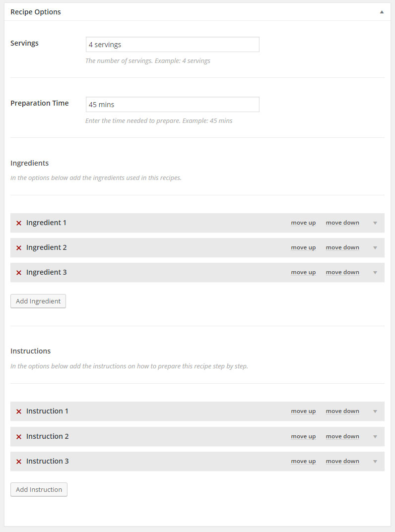Expand Instruction 2 with its arrow
Image resolution: width=395 pixels, height=532 pixels.
click(375, 437)
